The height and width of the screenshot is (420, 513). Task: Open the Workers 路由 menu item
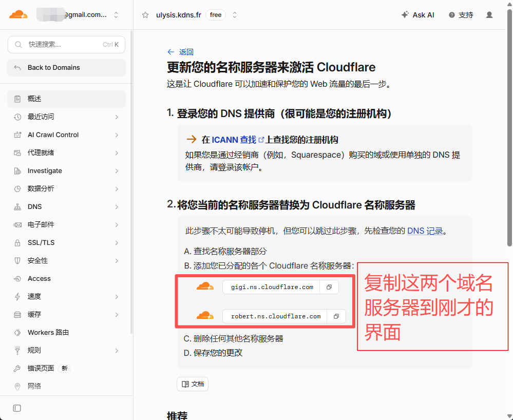(x=66, y=333)
